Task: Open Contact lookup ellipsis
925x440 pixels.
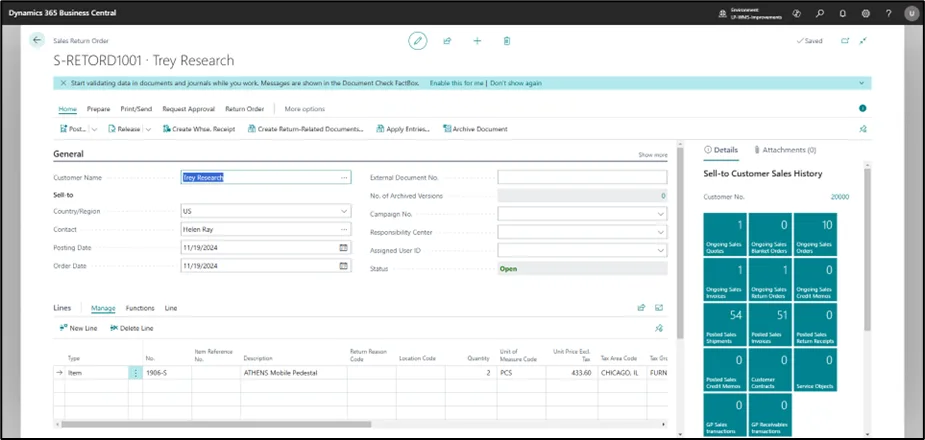Action: click(344, 229)
